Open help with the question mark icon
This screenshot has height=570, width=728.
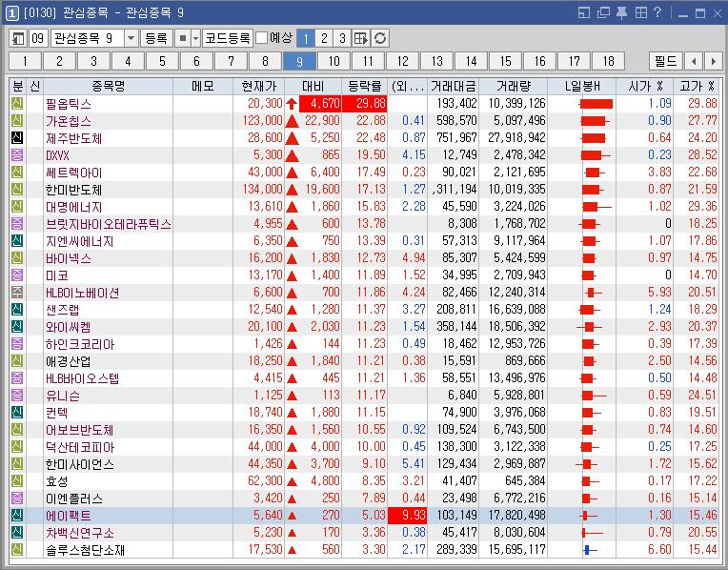point(657,12)
